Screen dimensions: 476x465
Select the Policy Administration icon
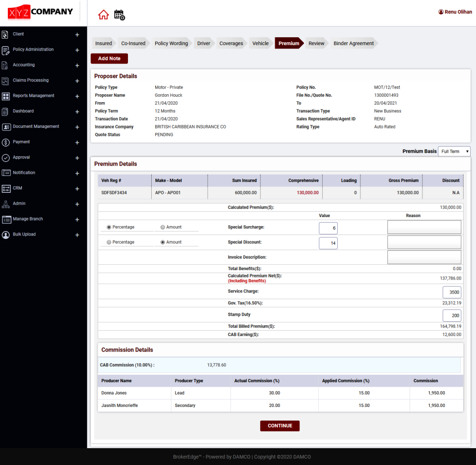pos(6,49)
